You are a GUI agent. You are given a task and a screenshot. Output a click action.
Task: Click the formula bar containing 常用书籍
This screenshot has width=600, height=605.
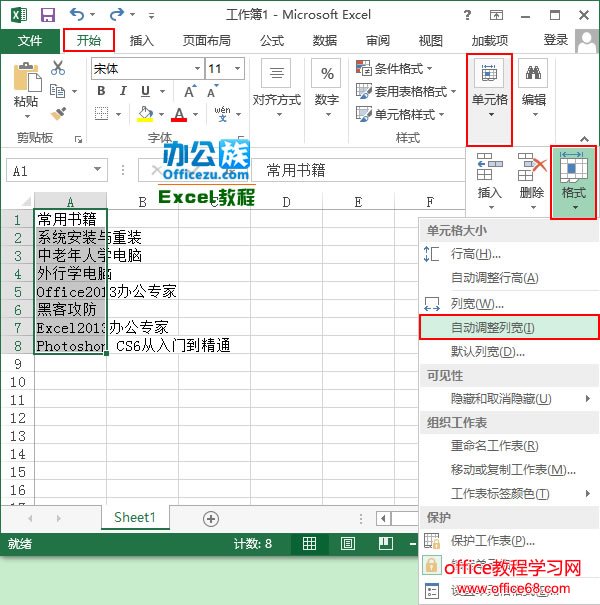359,170
